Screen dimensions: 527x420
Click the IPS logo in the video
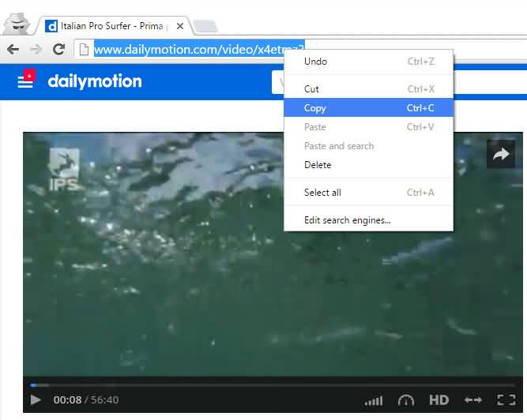(x=64, y=170)
